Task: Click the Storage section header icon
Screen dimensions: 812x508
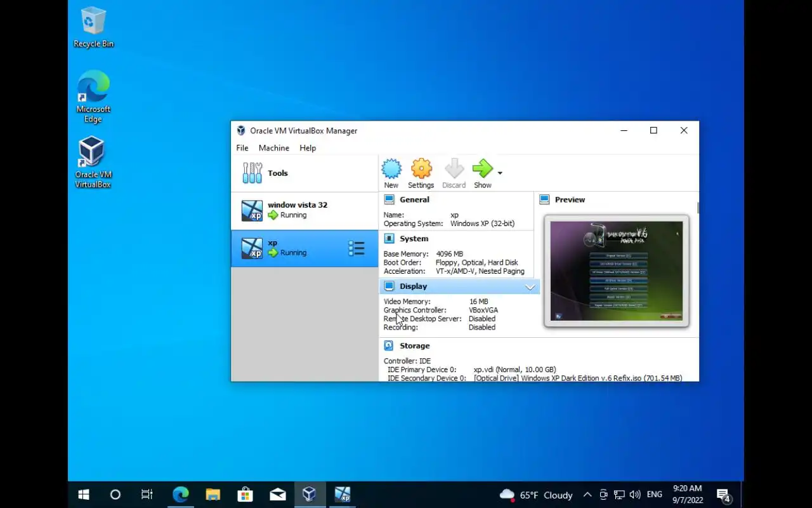Action: tap(389, 346)
